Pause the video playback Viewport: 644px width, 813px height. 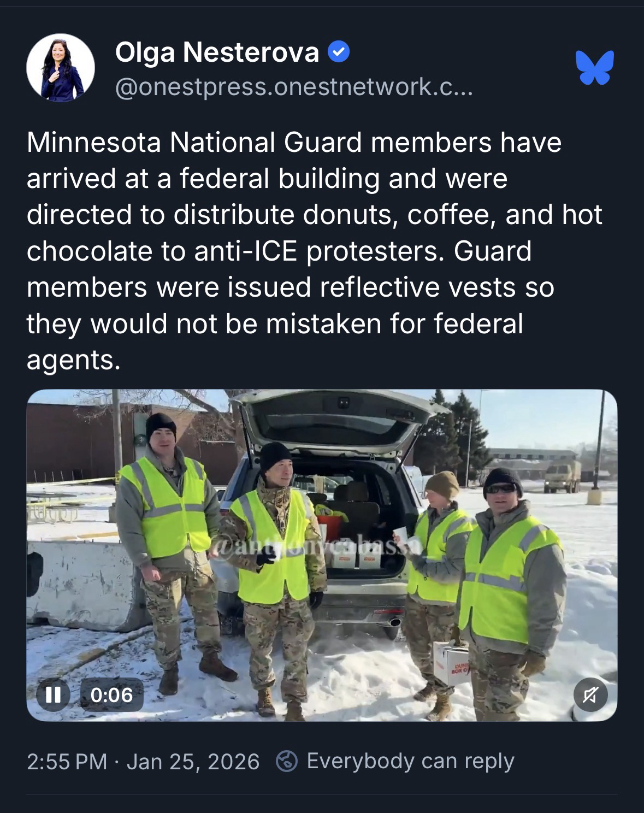53,694
